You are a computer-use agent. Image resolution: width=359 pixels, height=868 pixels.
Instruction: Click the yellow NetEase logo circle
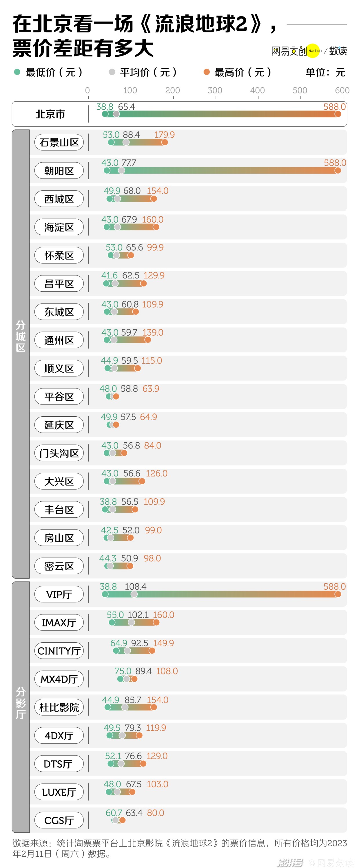(314, 51)
